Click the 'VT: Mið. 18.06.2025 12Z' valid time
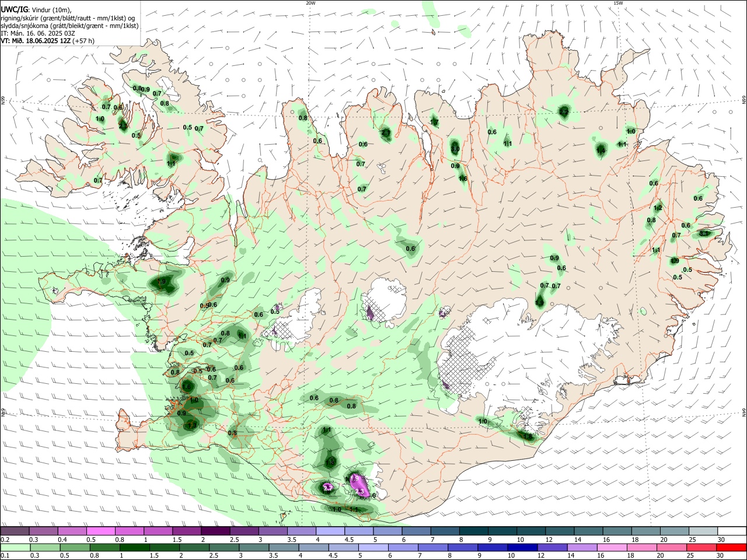The height and width of the screenshot is (560, 747). tap(36, 41)
